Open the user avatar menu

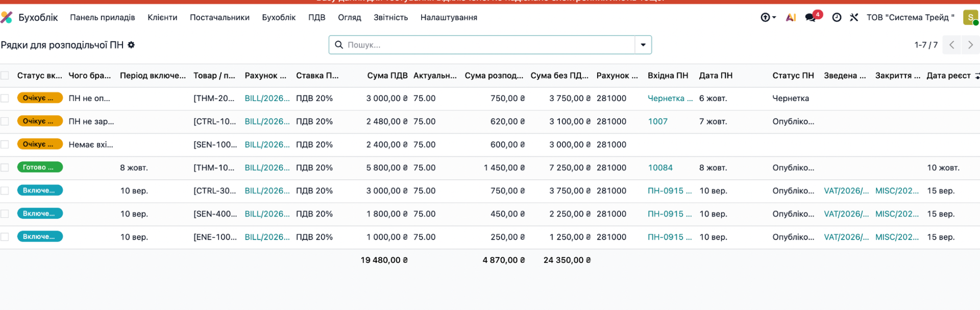(x=970, y=17)
